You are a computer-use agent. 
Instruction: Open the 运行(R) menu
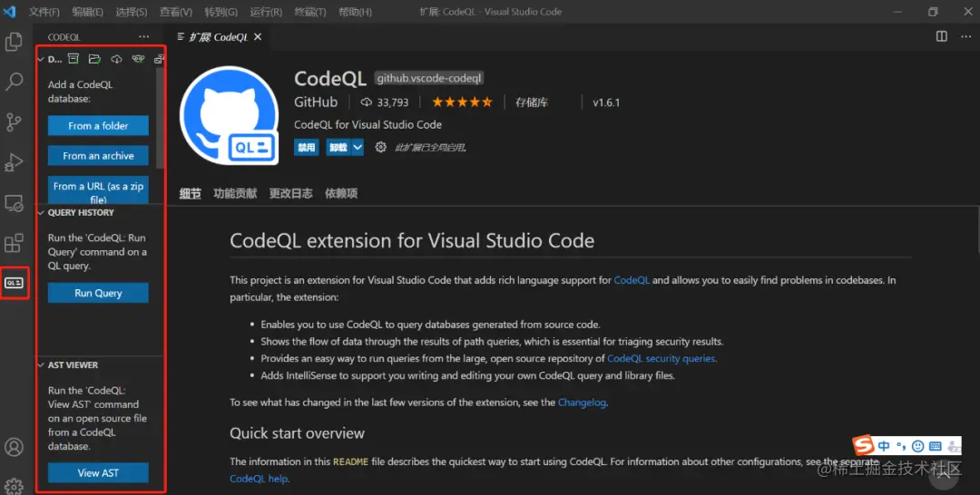tap(266, 12)
